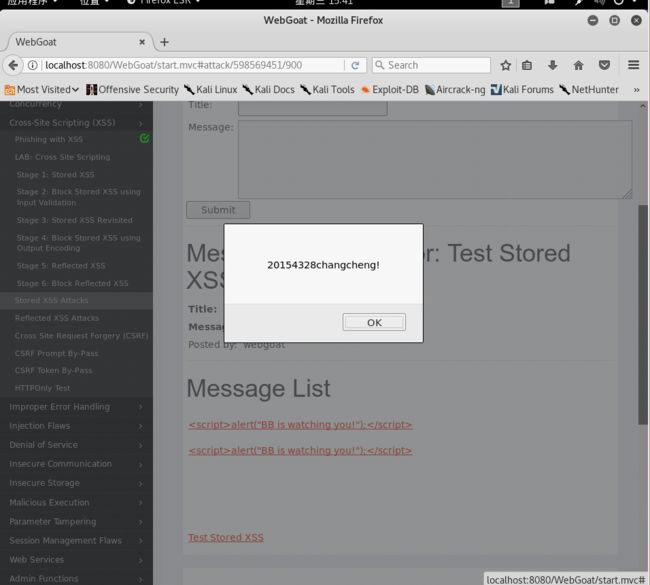Open NetHunter bookmark
Viewport: 650px width, 585px height.
(589, 90)
